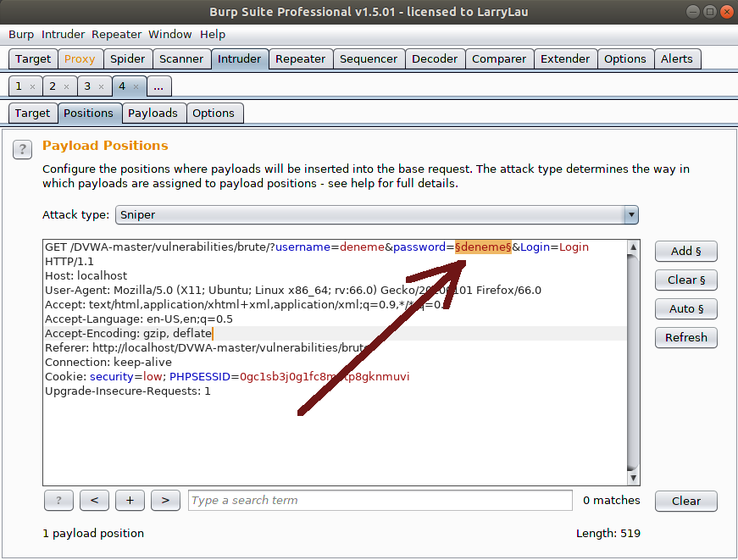Open the Attack type dropdown

click(376, 214)
